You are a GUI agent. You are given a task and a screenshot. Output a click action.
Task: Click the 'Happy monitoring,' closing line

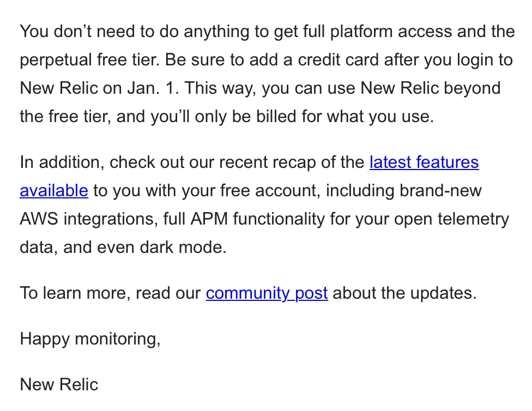pyautogui.click(x=90, y=339)
